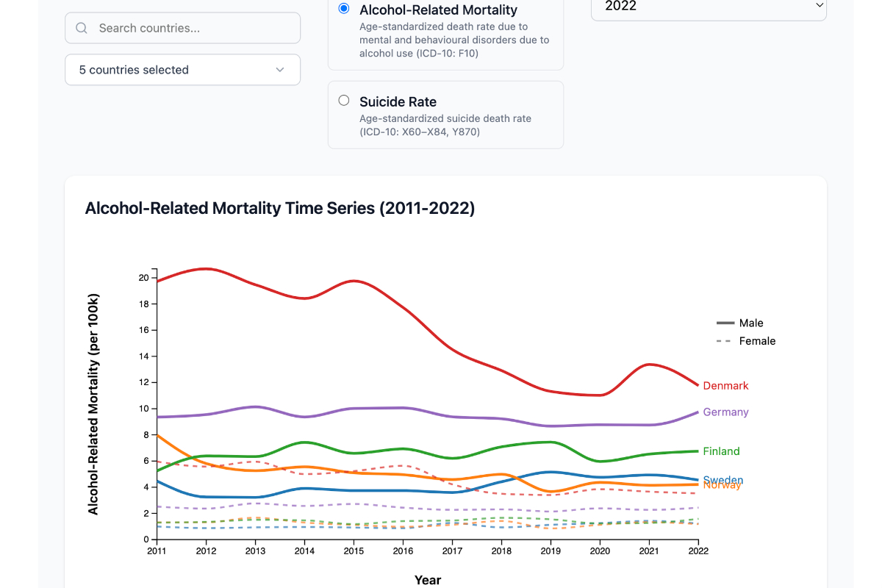882x588 pixels.
Task: Select the Suicide Rate radio button
Action: (344, 101)
